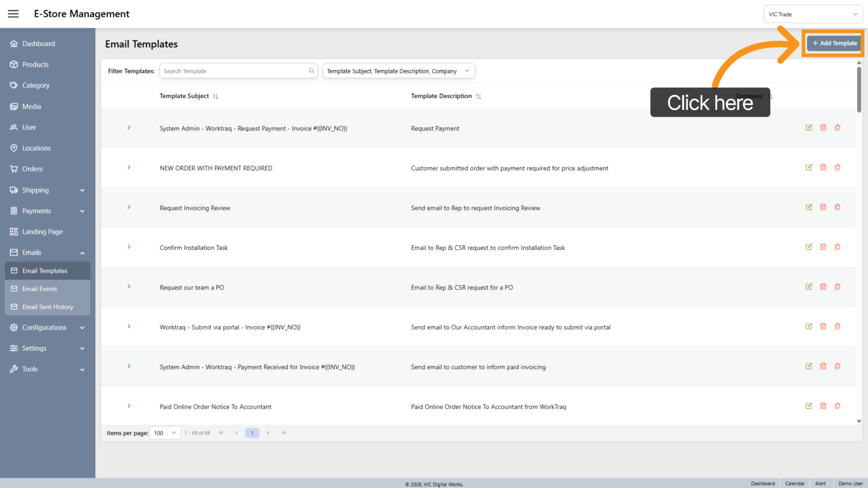Screen dimensions: 868x488
Task: Click the Add Template button
Action: tap(834, 43)
